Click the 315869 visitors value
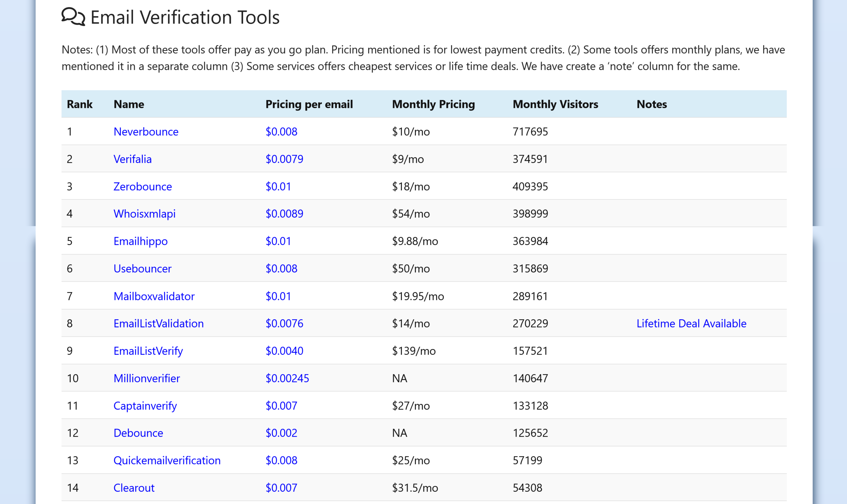 tap(530, 269)
